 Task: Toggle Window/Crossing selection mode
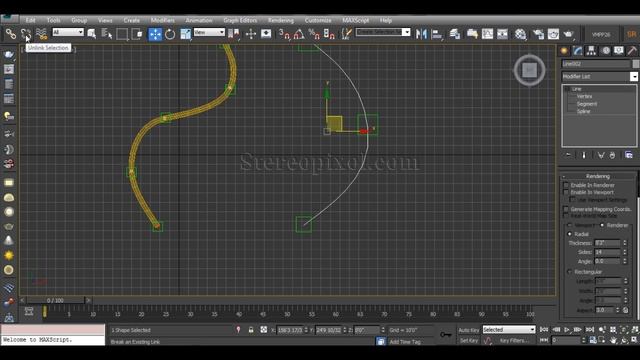pyautogui.click(x=137, y=34)
